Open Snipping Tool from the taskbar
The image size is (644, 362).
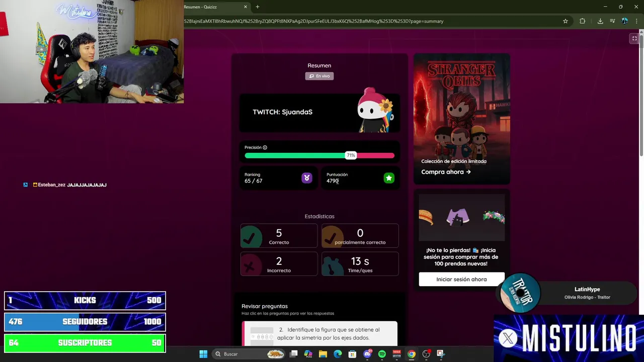441,354
